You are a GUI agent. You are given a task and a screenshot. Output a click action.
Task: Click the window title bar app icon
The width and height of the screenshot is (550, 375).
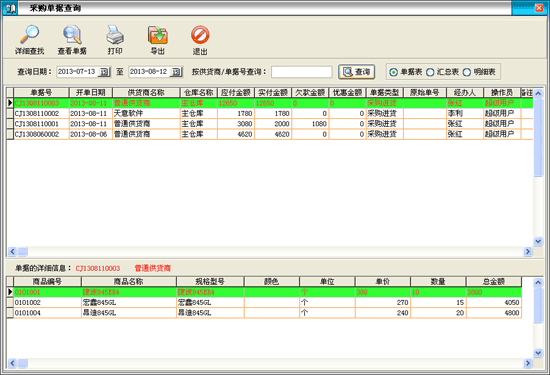(x=10, y=8)
